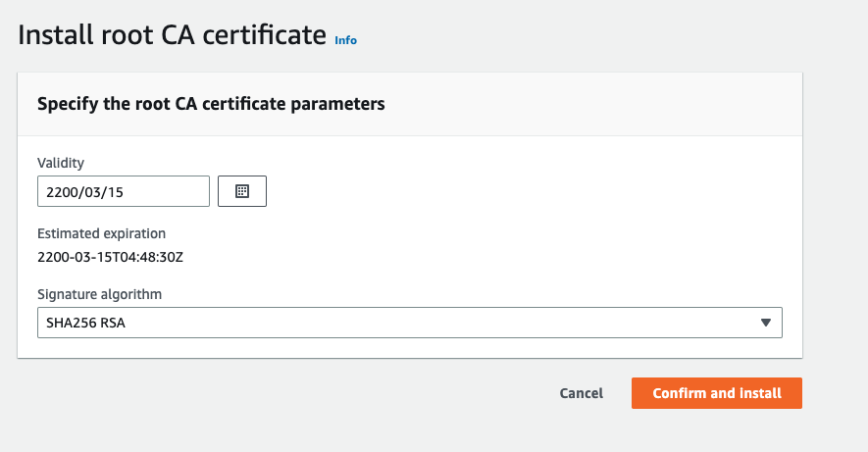The image size is (868, 452).
Task: Click the Install root CA certificate title
Action: (x=173, y=35)
